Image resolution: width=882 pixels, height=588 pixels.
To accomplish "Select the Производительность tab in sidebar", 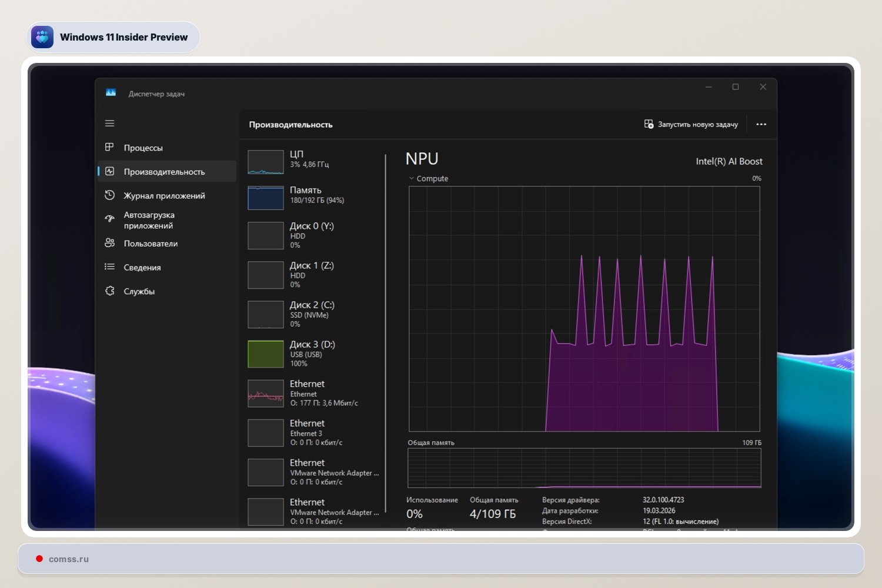I will [x=164, y=172].
